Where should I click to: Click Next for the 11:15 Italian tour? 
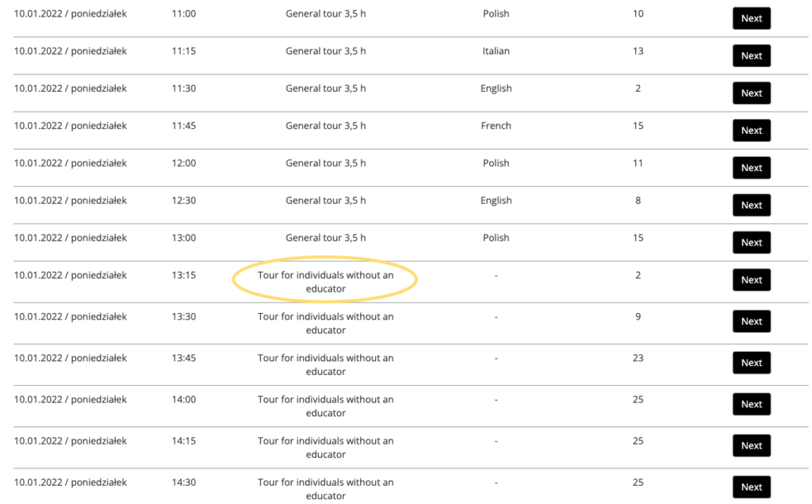tap(751, 55)
